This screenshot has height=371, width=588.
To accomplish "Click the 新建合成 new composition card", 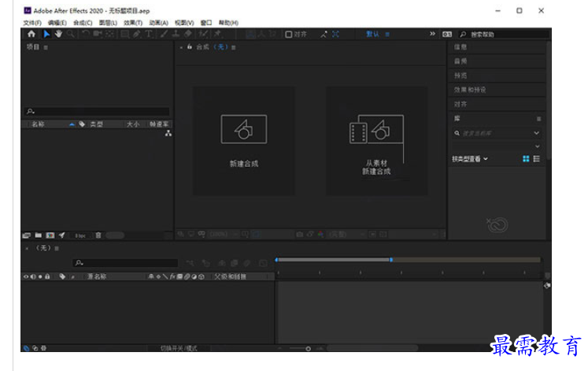I will tap(244, 141).
